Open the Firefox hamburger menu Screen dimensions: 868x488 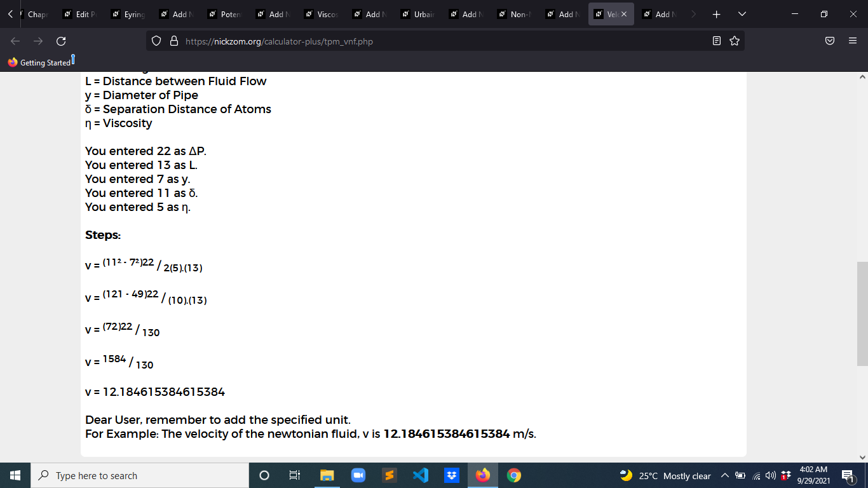(853, 41)
